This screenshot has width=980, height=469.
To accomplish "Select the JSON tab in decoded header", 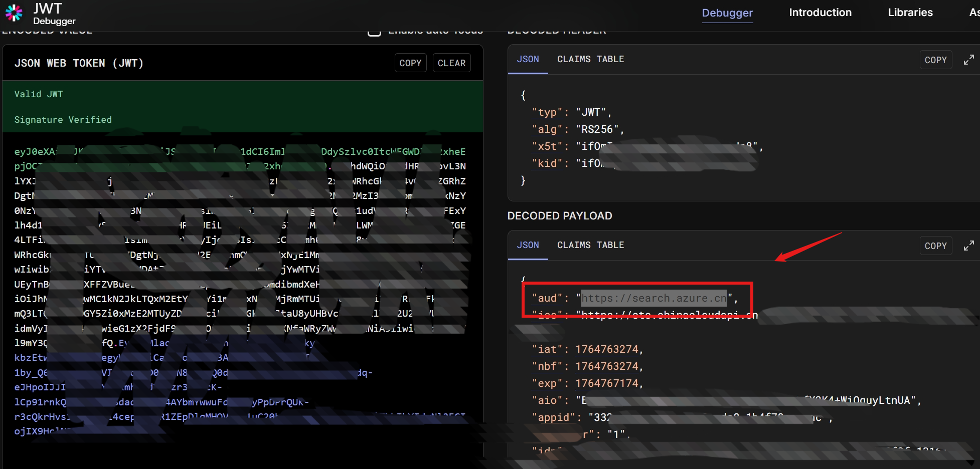I will [528, 59].
